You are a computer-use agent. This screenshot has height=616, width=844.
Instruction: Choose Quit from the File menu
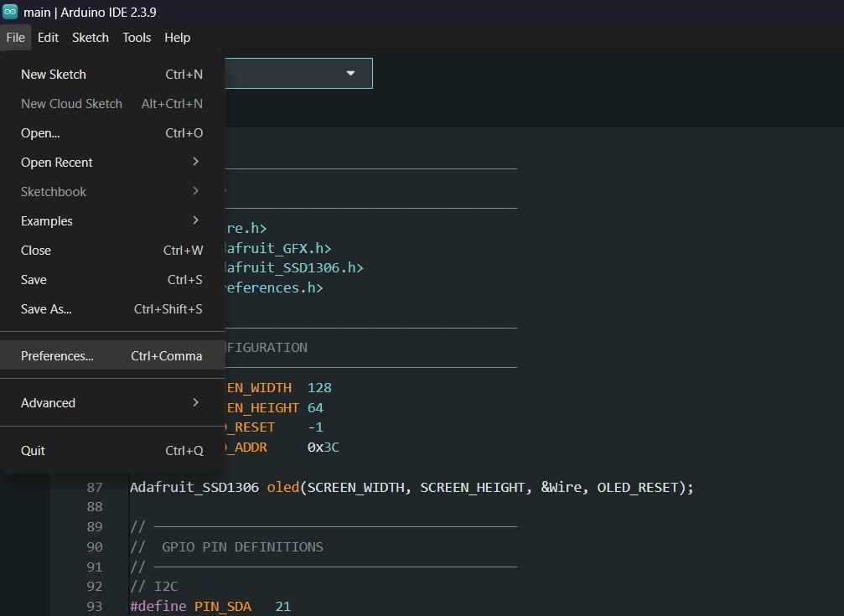[112, 451]
